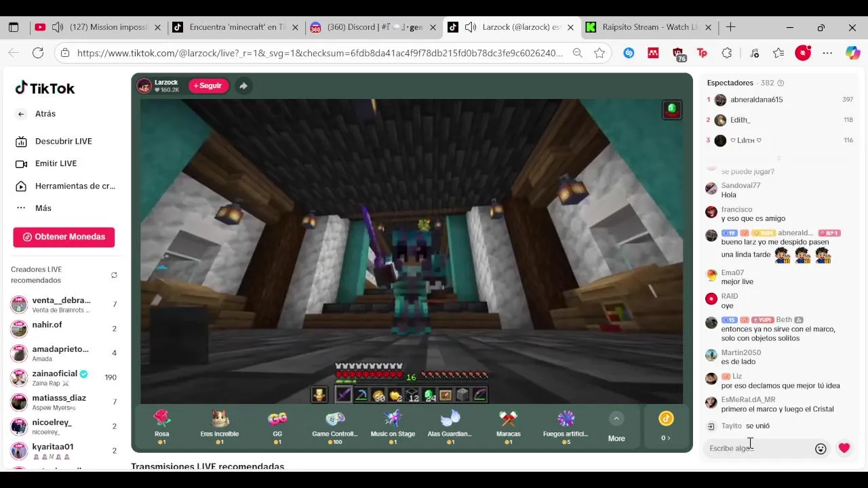Send the GG gift
Image resolution: width=868 pixels, height=488 pixels.
pos(277,427)
